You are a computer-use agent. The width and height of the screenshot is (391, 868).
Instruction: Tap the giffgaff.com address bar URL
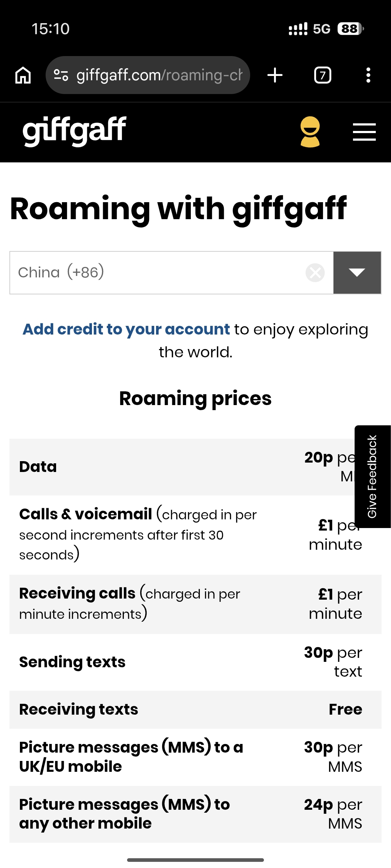pos(159,75)
